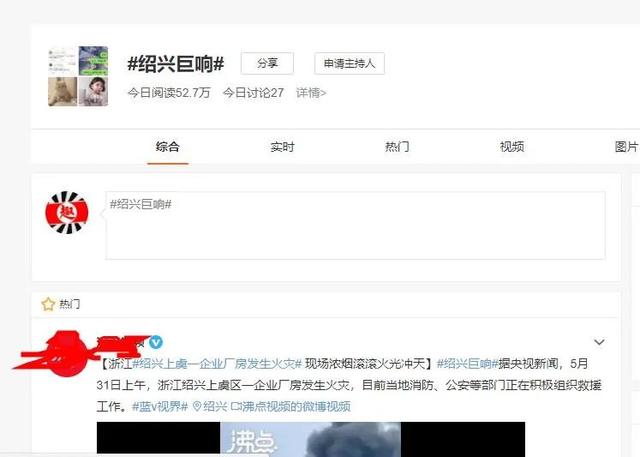Open 沸点视频的微博视频 video link
Screen dimensions: 640x457
[291, 406]
